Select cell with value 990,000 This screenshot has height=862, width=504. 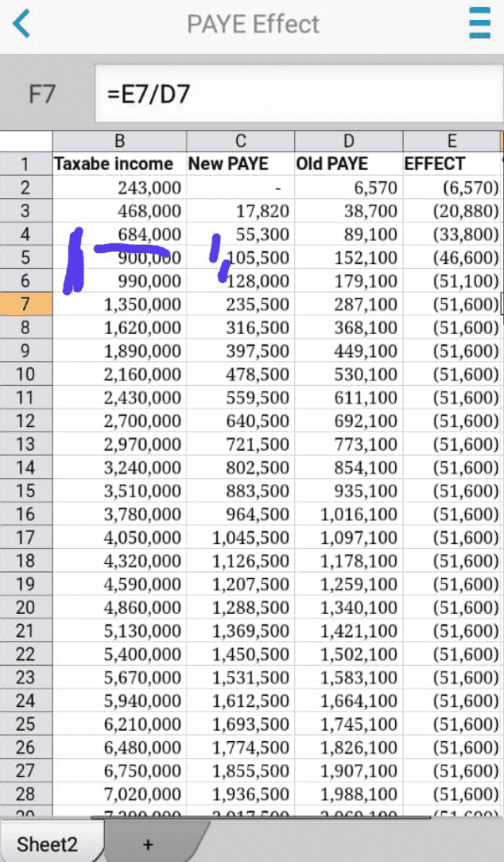pos(119,281)
